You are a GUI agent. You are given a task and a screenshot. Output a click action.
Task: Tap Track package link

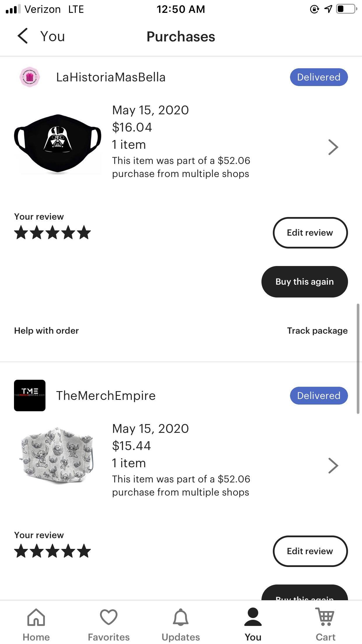(317, 331)
